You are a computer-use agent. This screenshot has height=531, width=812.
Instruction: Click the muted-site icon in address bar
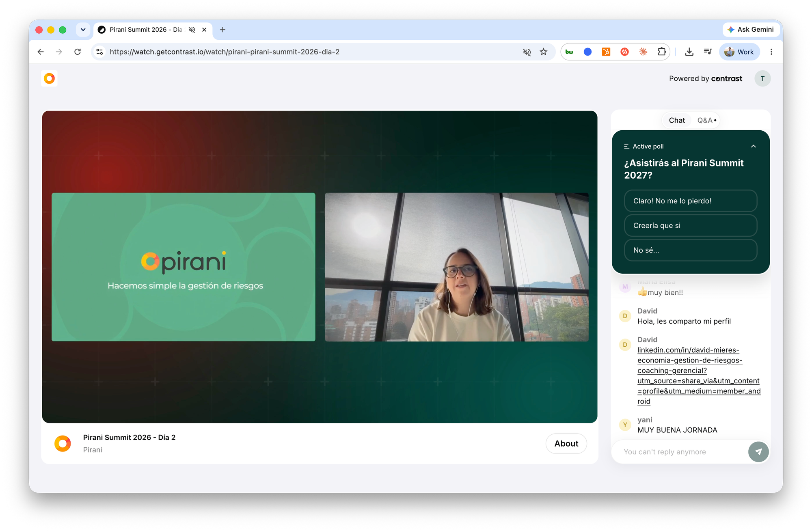pos(527,52)
